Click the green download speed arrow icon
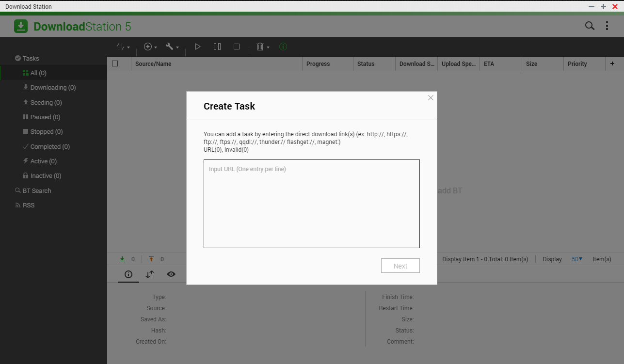Screen dimensions: 624x364 (x=122, y=259)
